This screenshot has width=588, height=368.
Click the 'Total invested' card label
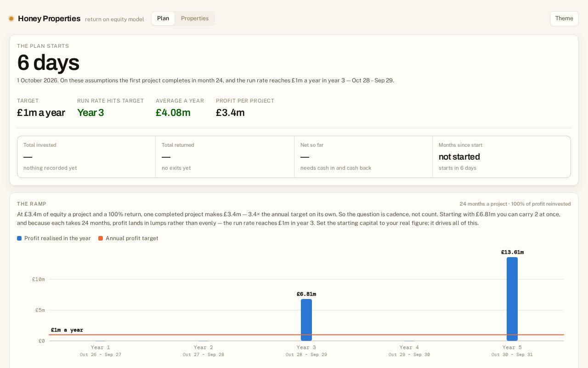coord(40,145)
